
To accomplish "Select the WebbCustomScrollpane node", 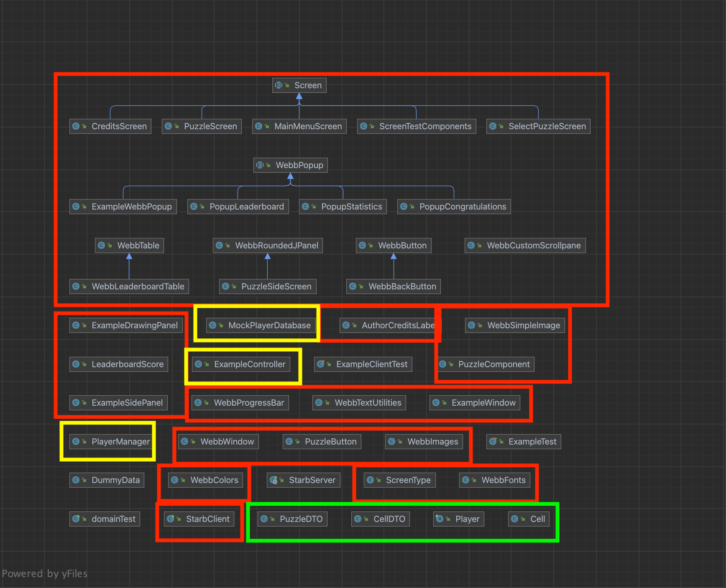I will coord(525,245).
